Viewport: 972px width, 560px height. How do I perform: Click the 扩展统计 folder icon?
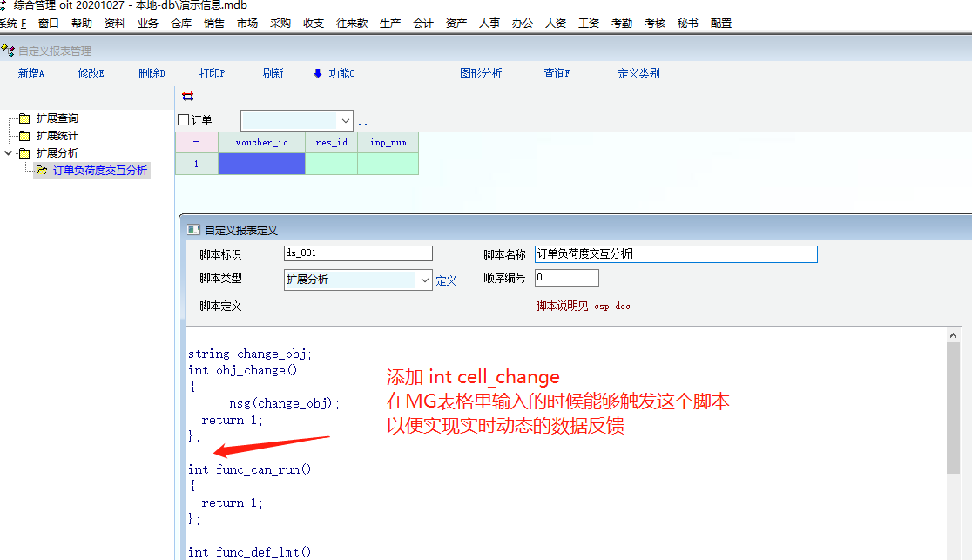coord(24,136)
